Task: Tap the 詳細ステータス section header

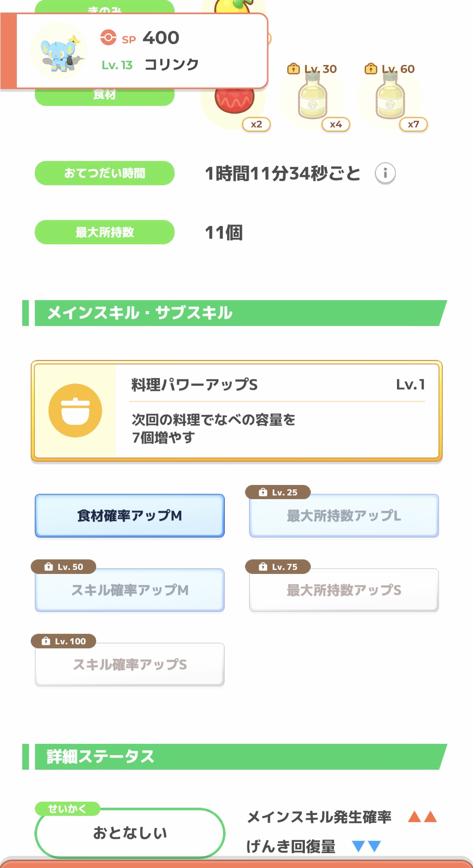Action: [x=234, y=756]
